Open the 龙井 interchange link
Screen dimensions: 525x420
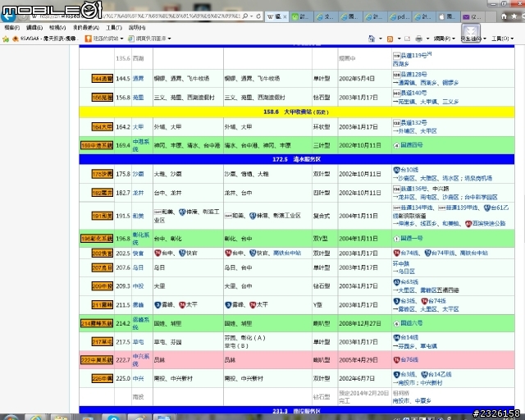(138, 193)
